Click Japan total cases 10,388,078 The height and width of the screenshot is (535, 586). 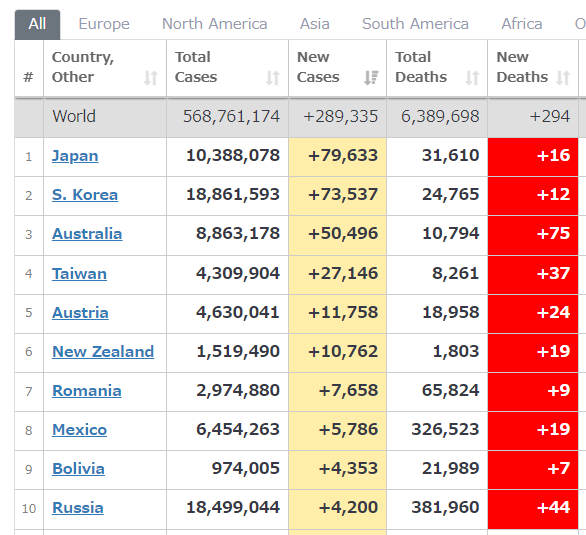point(233,155)
